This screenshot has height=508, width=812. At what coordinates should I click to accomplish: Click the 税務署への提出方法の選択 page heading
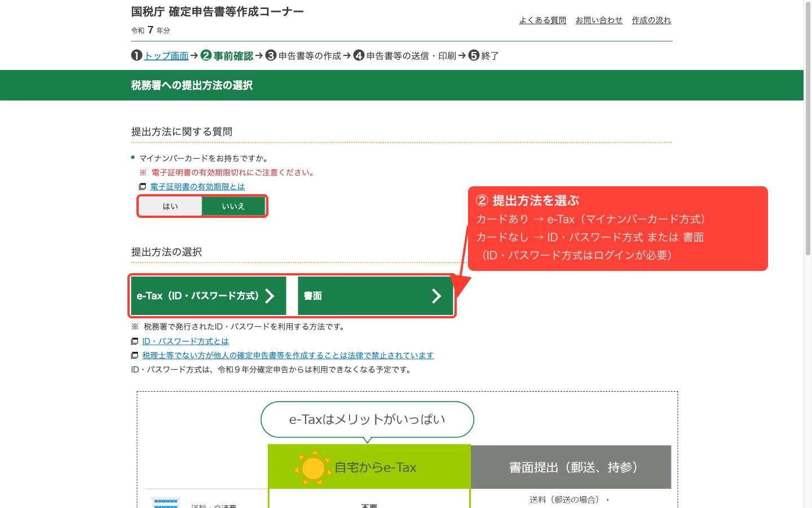click(x=192, y=85)
